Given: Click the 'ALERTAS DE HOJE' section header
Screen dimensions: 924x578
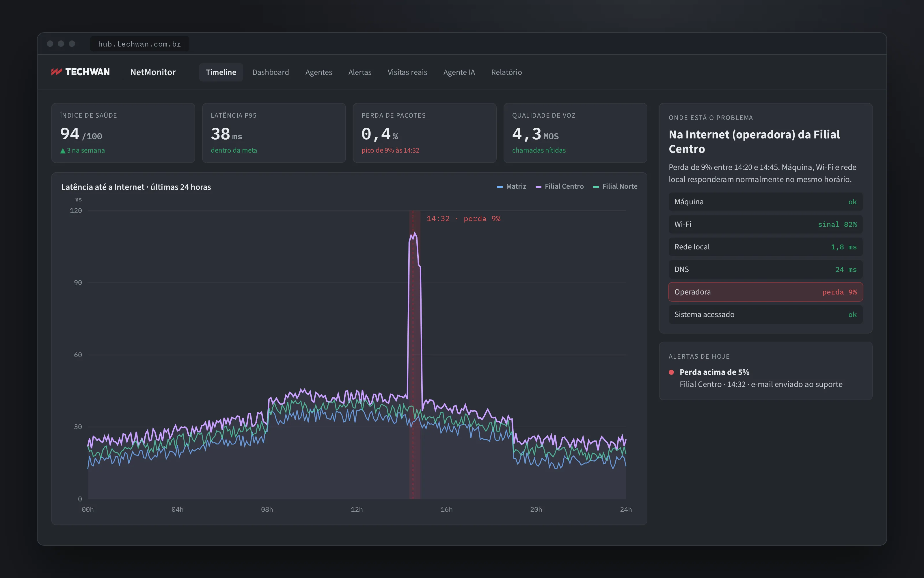Looking at the screenshot, I should point(699,356).
